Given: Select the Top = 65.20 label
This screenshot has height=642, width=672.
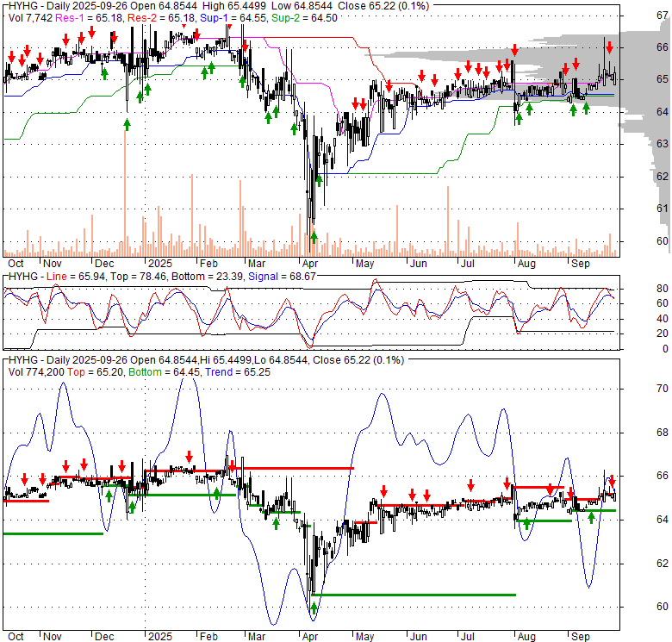Looking at the screenshot, I should coord(95,372).
